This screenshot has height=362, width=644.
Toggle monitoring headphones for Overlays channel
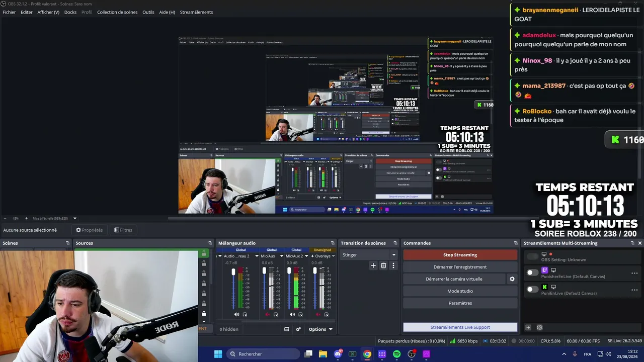pos(327,315)
